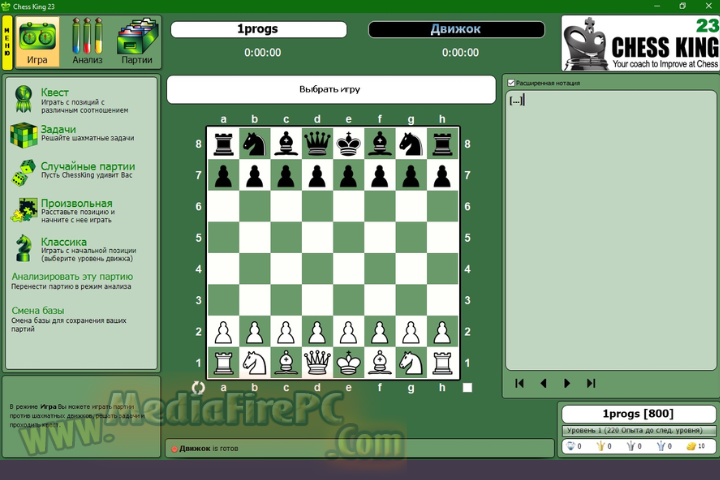Select the white pawn on e2
The image size is (720, 480).
349,332
